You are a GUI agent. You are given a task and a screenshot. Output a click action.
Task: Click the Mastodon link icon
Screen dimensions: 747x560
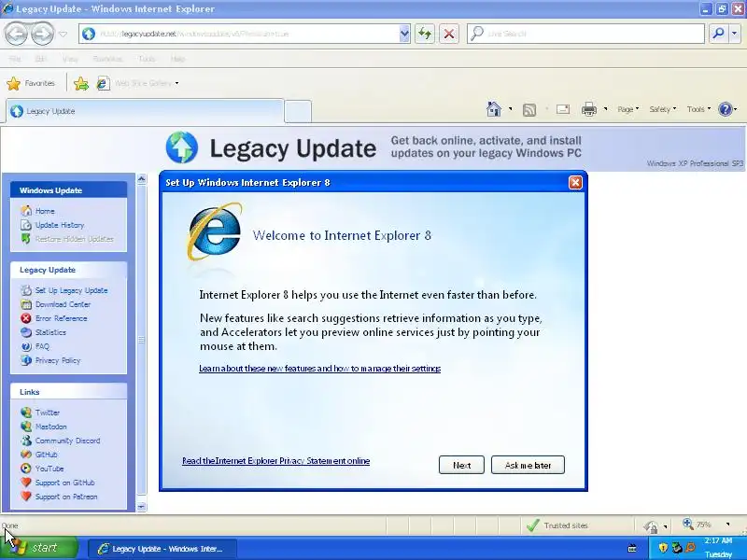pos(26,427)
